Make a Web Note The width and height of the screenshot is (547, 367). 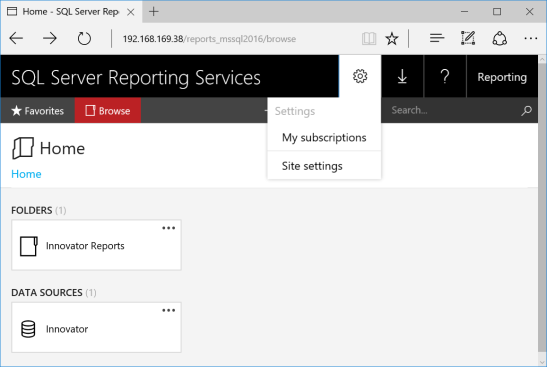(x=468, y=38)
